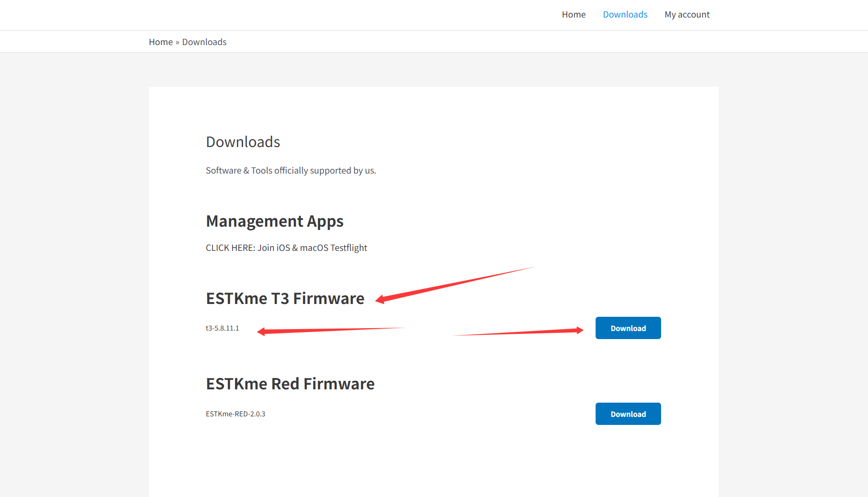The height and width of the screenshot is (497, 868).
Task: Click the t3-5.8.11.1 version label
Action: point(222,328)
